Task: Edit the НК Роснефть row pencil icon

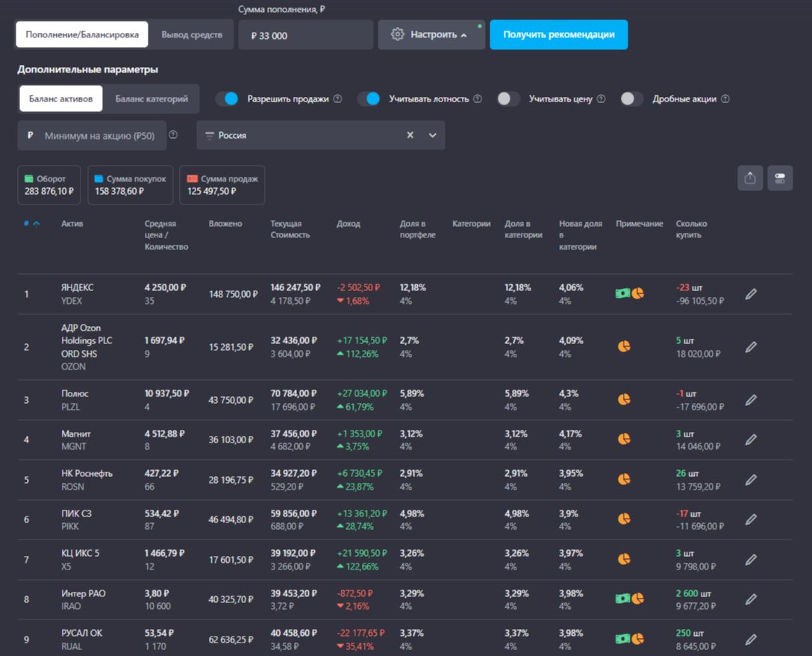Action: click(751, 480)
